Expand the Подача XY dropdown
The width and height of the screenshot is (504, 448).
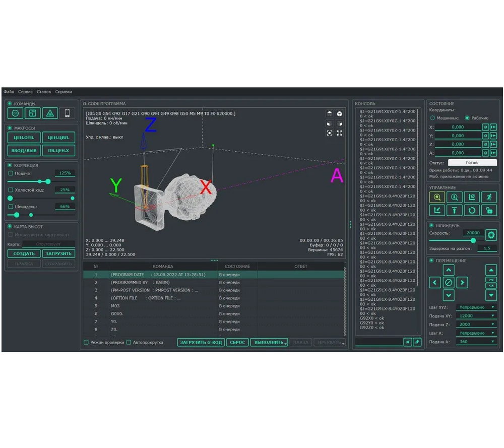476,315
